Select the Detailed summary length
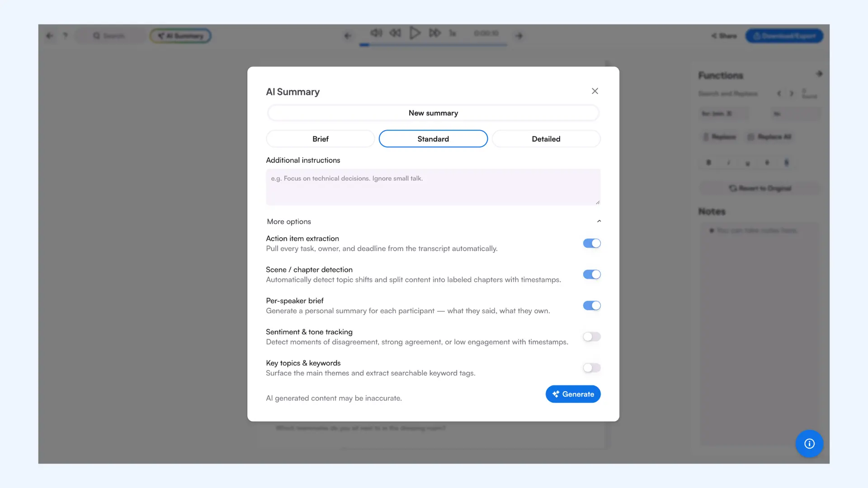 546,139
